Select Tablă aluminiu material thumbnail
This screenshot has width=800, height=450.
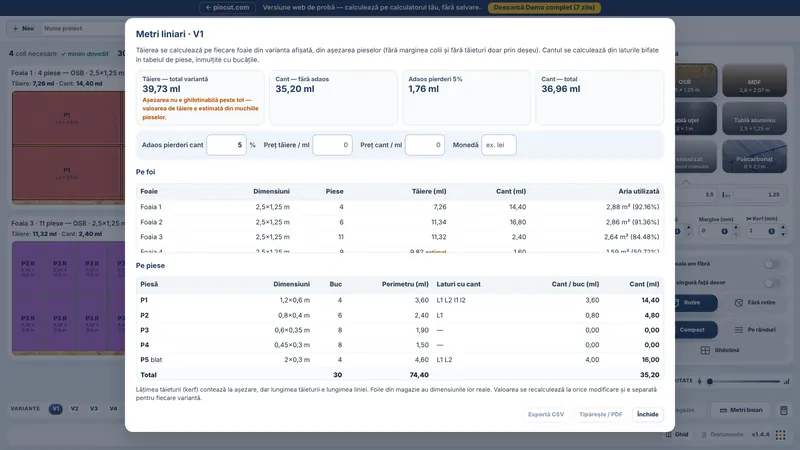click(x=754, y=119)
